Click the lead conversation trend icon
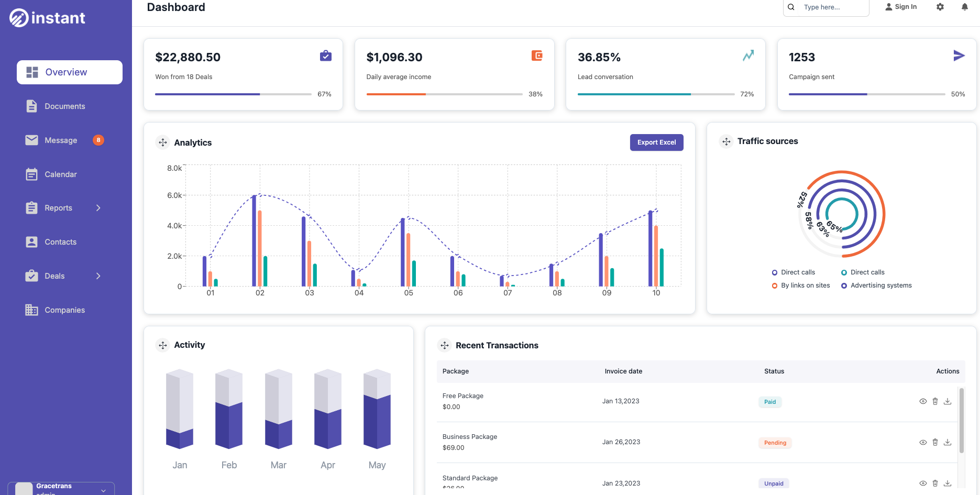 748,56
